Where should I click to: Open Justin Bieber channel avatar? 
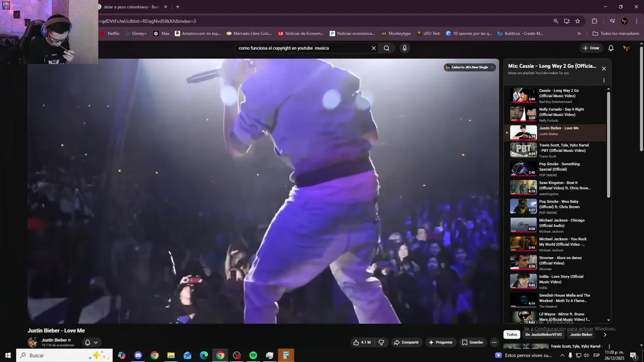(x=32, y=342)
